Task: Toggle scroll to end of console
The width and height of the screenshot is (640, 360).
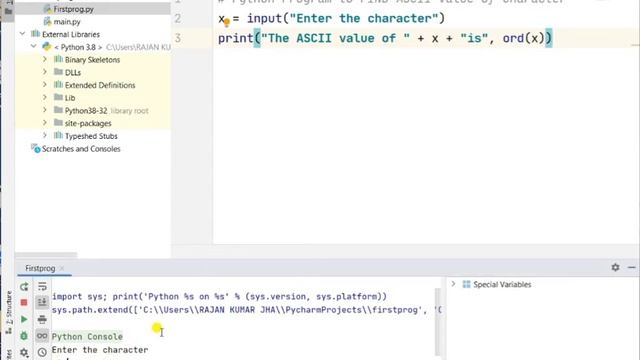Action: (x=42, y=302)
